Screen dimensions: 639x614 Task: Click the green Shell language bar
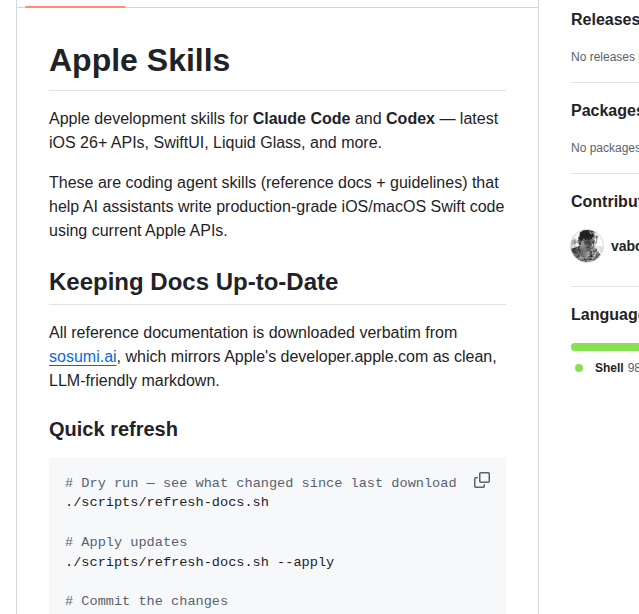click(605, 347)
